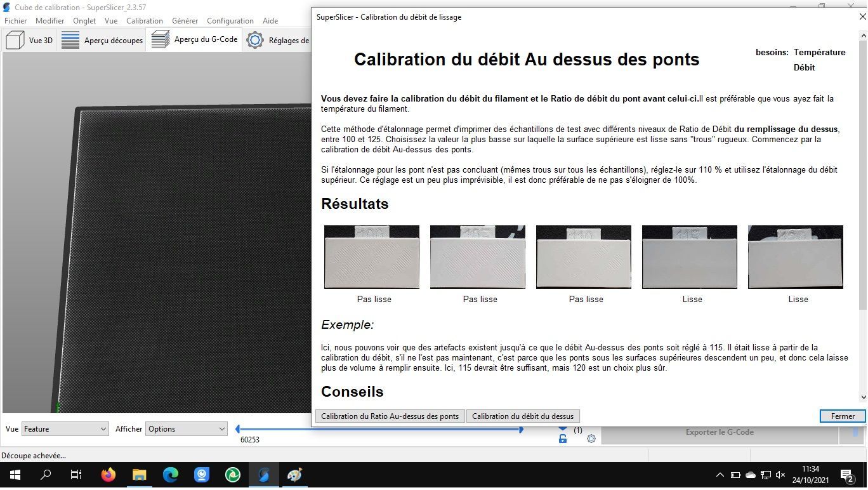The height and width of the screenshot is (490, 868).
Task: Click the horizontal G-code slider left handle
Action: pyautogui.click(x=238, y=430)
